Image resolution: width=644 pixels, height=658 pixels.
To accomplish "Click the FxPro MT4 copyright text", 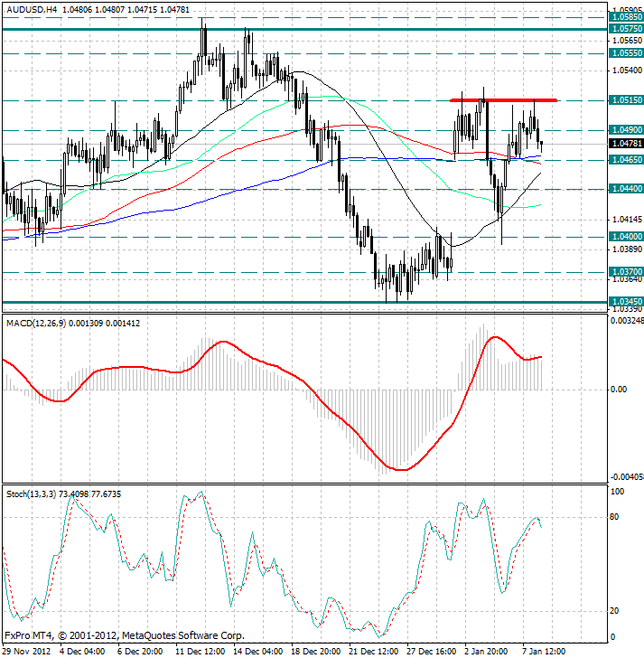I will [124, 635].
